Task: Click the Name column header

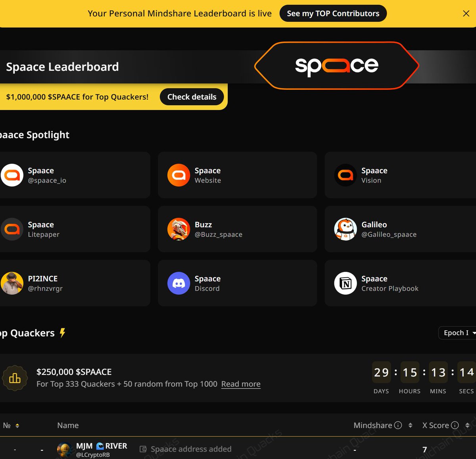Action: point(68,425)
